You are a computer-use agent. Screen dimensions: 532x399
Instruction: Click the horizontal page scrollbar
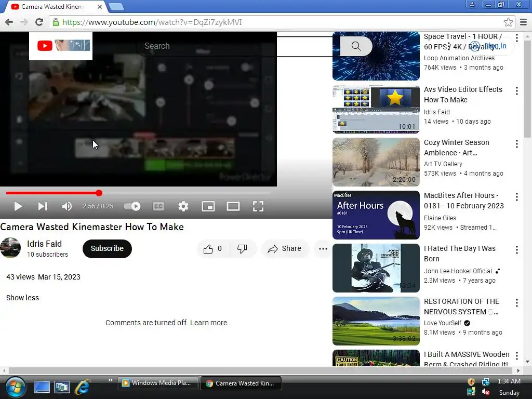[x=261, y=370]
